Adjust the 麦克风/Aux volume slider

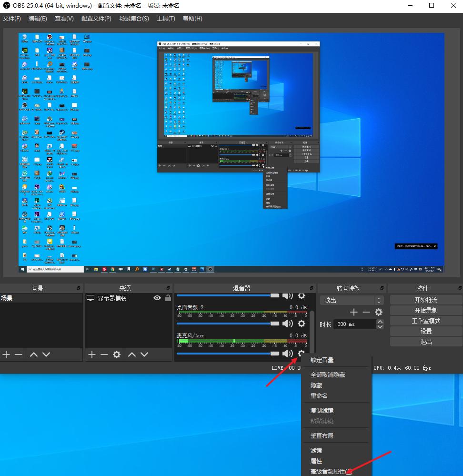point(228,354)
